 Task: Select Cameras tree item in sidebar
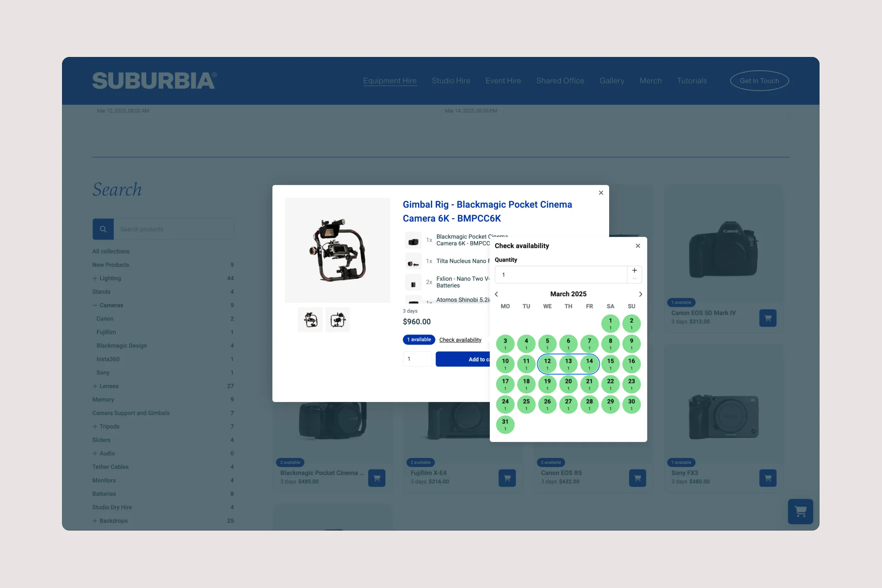coord(112,305)
